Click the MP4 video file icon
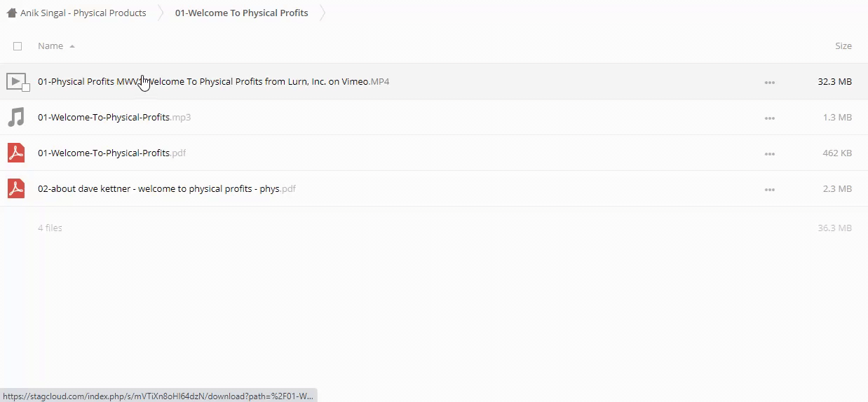 click(x=17, y=81)
